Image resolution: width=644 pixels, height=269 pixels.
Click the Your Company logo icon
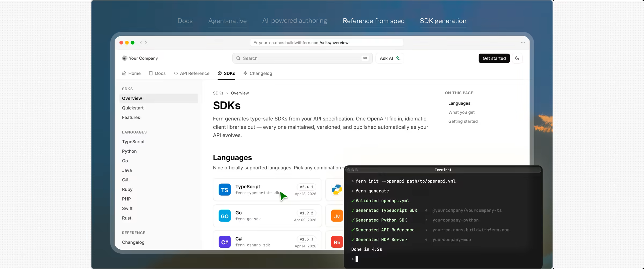pyautogui.click(x=125, y=58)
